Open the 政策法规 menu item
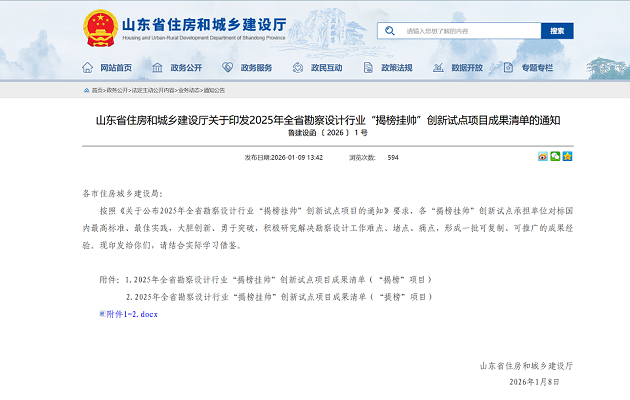630x400 pixels. coord(396,68)
